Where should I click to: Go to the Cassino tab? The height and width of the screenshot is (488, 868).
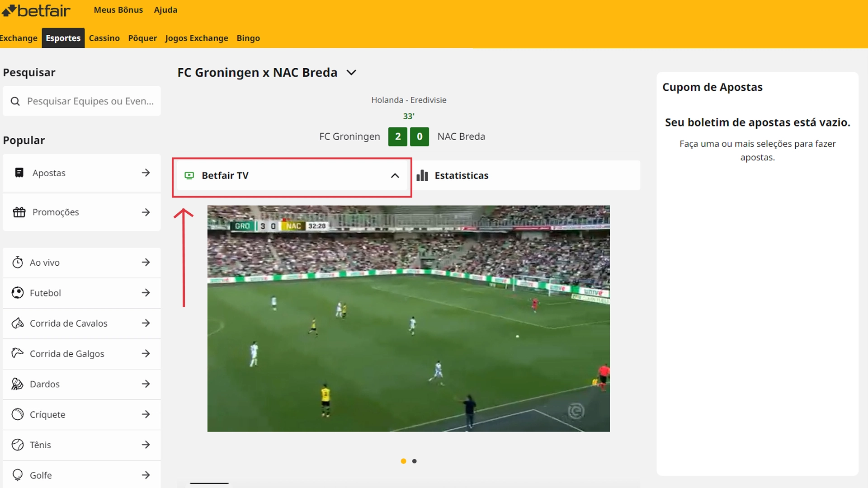click(x=104, y=38)
